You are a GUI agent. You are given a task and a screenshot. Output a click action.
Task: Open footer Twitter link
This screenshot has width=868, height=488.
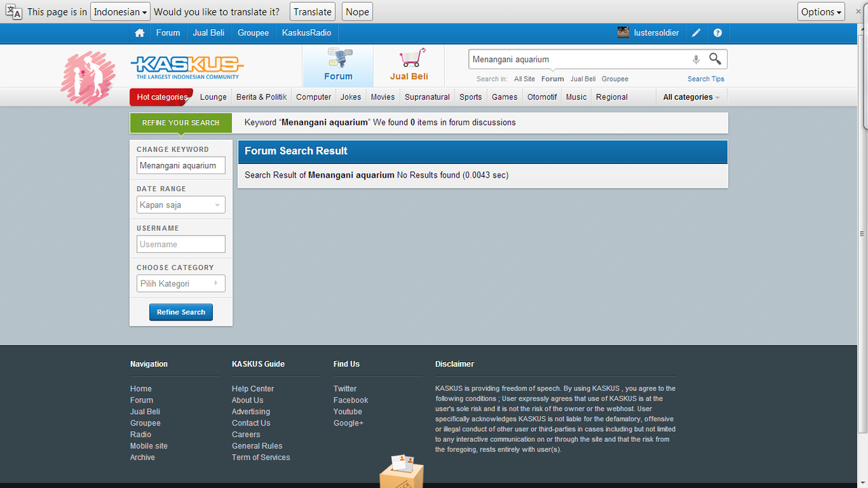[x=345, y=388]
